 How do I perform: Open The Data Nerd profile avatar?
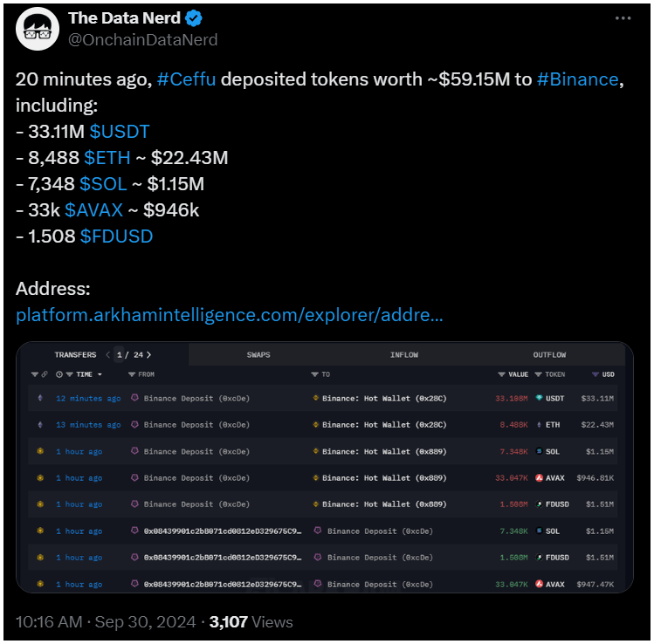pyautogui.click(x=38, y=29)
